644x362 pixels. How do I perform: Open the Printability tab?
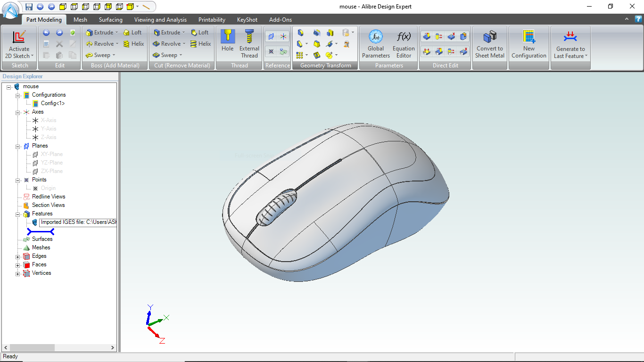[x=212, y=20]
